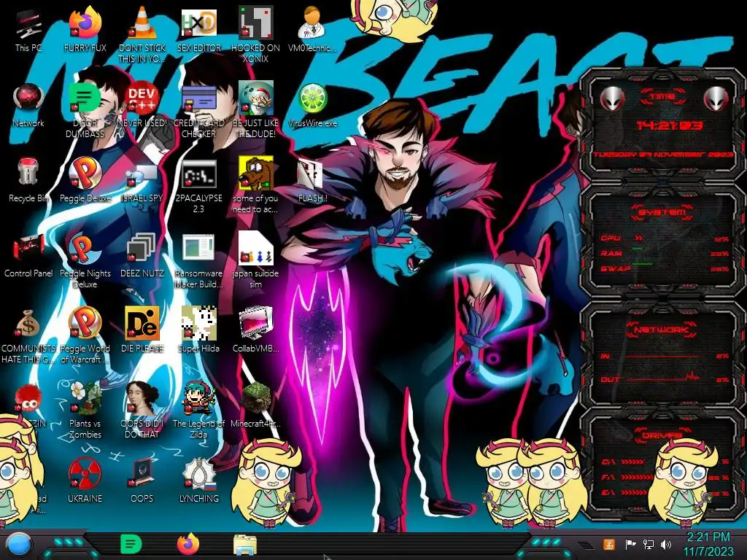Select the DEEZ NUTZ stacked windows icon

(x=142, y=249)
